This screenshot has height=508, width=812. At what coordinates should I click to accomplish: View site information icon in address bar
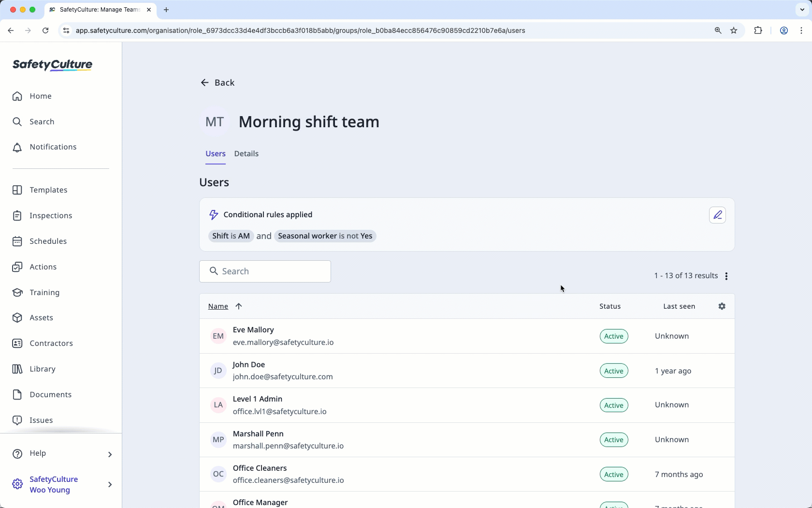66,30
